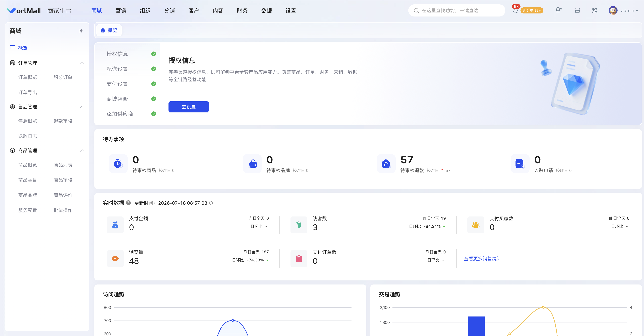Viewport: 644px width, 336px height.
Task: Click the 支付设置 green check mark
Action: (x=154, y=84)
